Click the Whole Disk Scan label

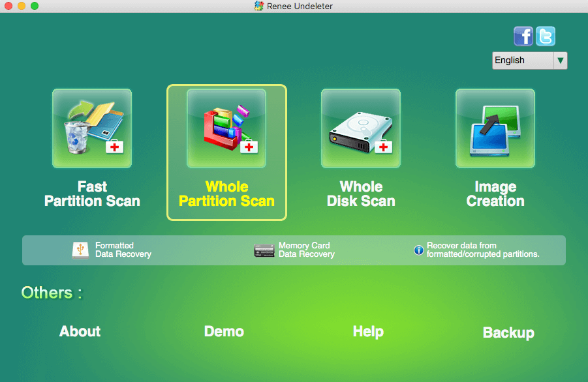coord(361,194)
